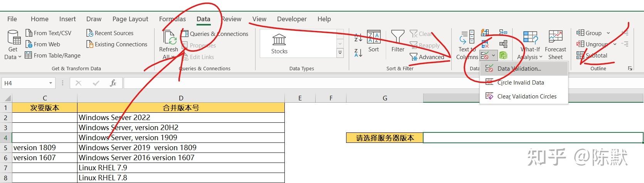This screenshot has width=644, height=183.
Task: Click the Group button
Action: click(589, 33)
